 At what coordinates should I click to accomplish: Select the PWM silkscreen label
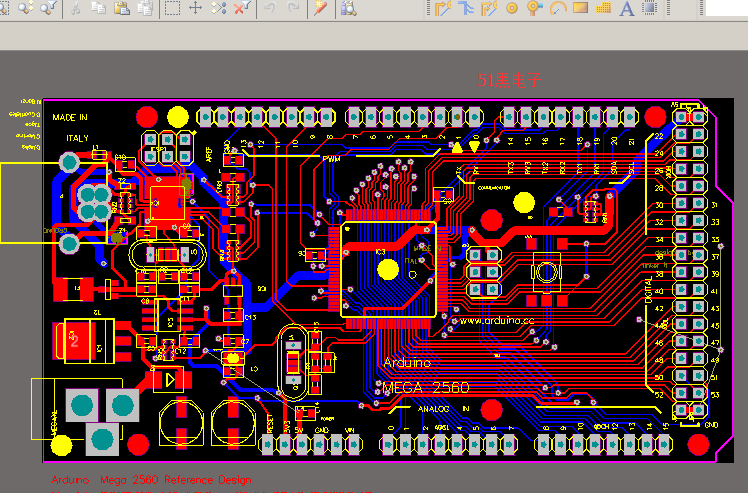(332, 159)
